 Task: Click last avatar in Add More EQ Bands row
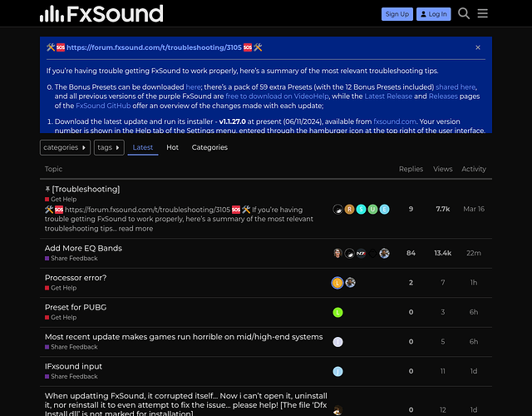coord(384,253)
